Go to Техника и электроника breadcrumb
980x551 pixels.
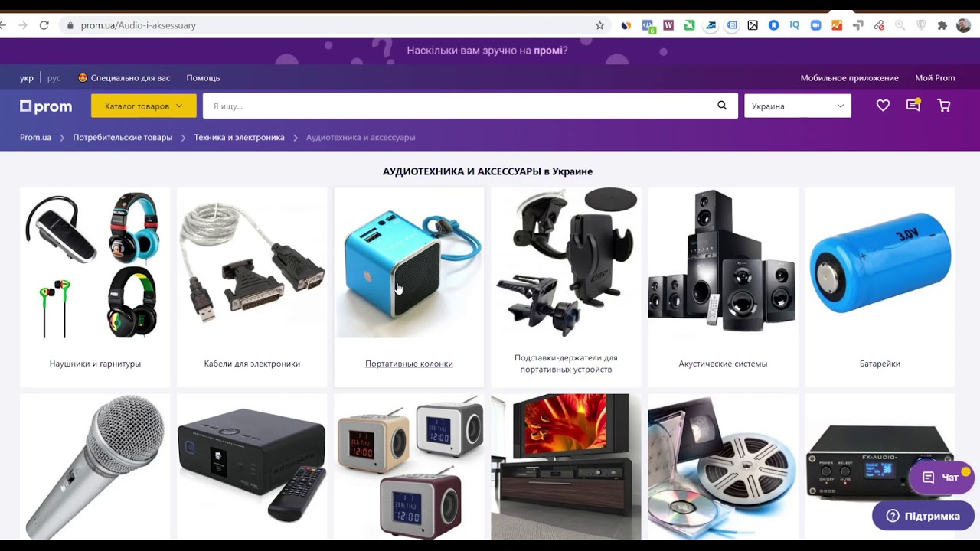(x=239, y=138)
